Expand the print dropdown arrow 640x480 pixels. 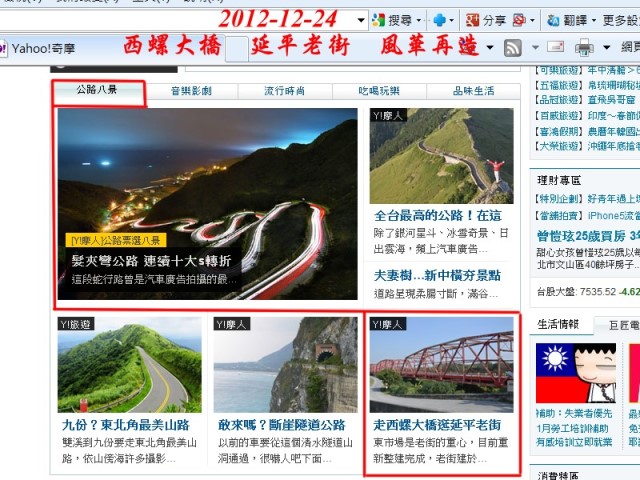coord(607,47)
